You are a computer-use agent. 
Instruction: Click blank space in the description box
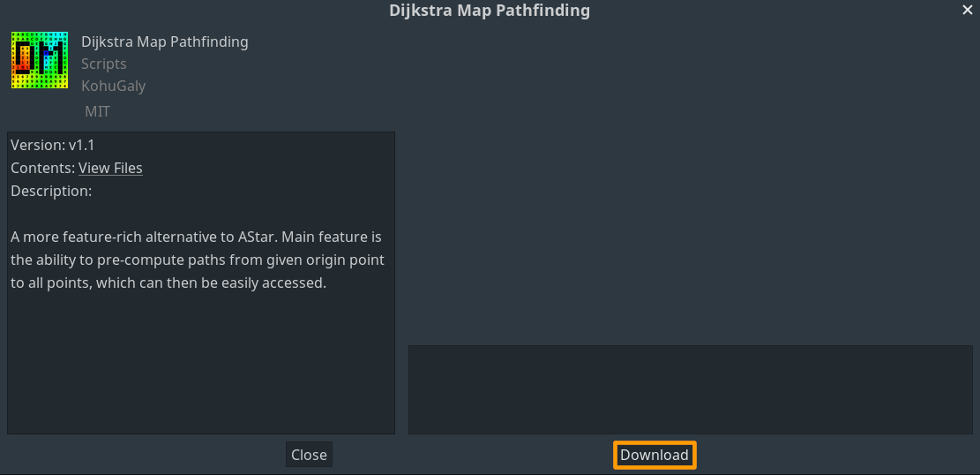(200, 363)
